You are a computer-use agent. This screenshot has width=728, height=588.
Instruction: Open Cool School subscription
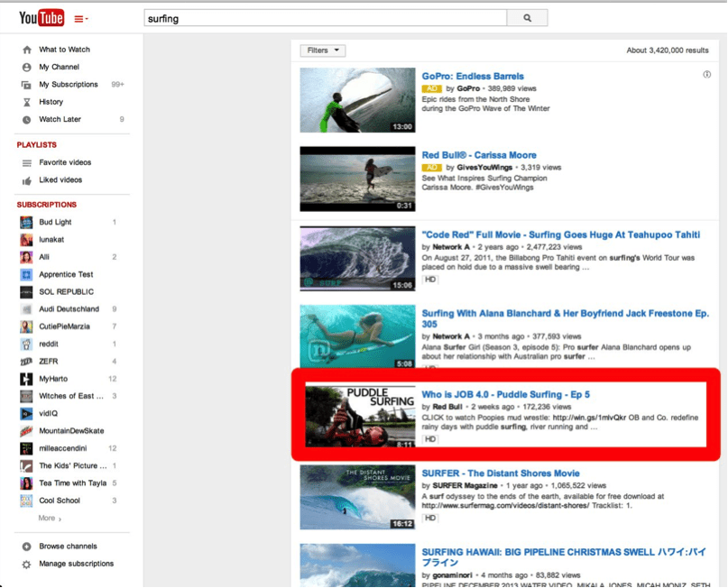(x=60, y=501)
